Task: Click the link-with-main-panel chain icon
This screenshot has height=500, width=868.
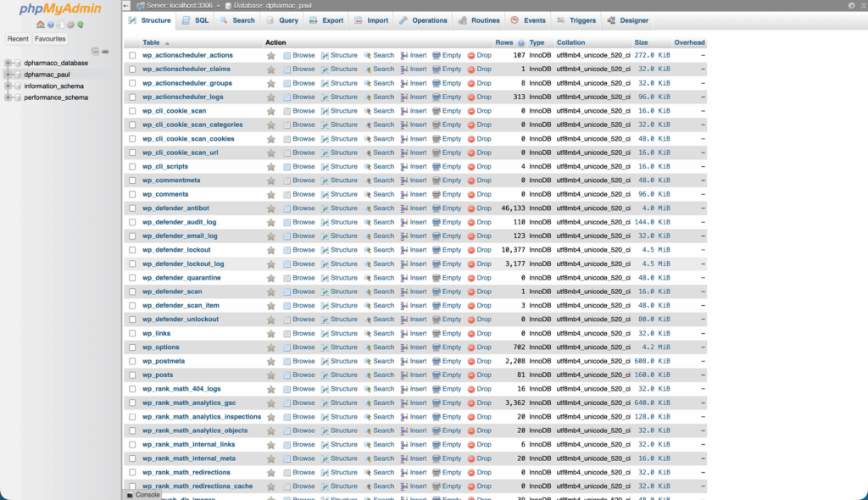Action: tap(107, 52)
